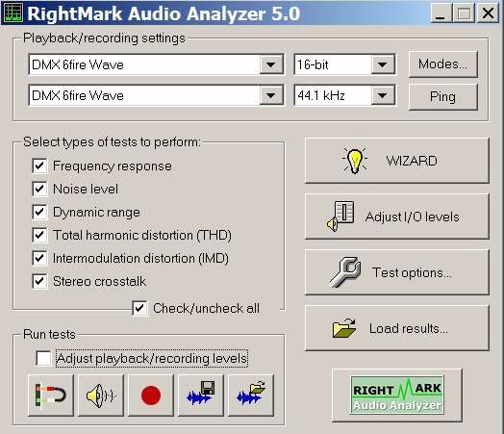Minimize the RightMark Audio Analyzer window

click(441, 13)
